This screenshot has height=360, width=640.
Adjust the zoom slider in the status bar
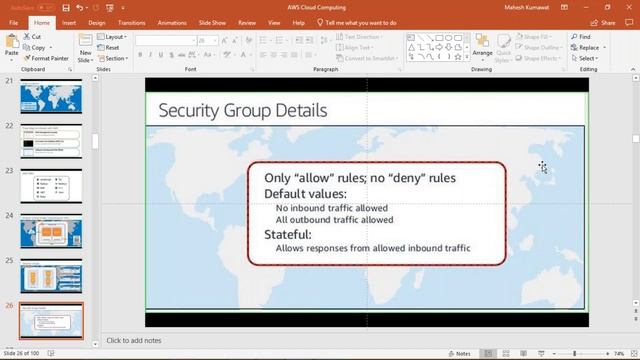[x=574, y=353]
